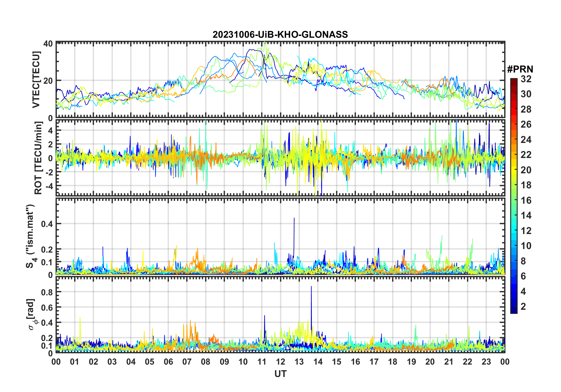Viewport: 561px width, 392px height.
Task: Click the "15" hour tick on the UT axis
Action: [337, 362]
